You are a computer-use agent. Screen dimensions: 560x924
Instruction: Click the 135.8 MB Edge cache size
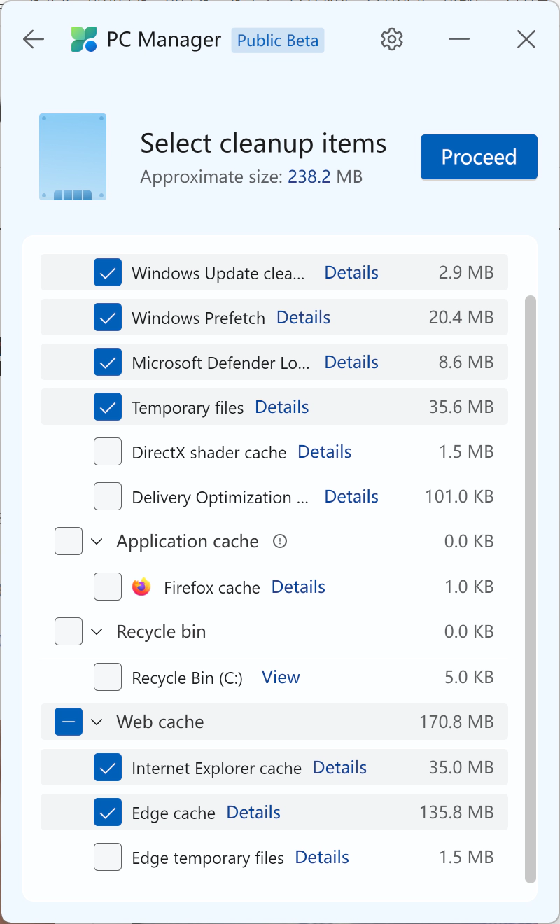(456, 812)
